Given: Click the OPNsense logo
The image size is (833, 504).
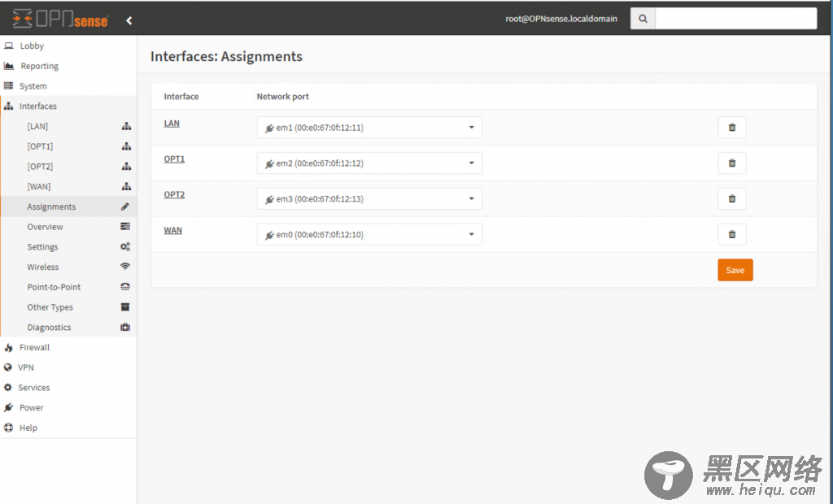Looking at the screenshot, I should [60, 20].
